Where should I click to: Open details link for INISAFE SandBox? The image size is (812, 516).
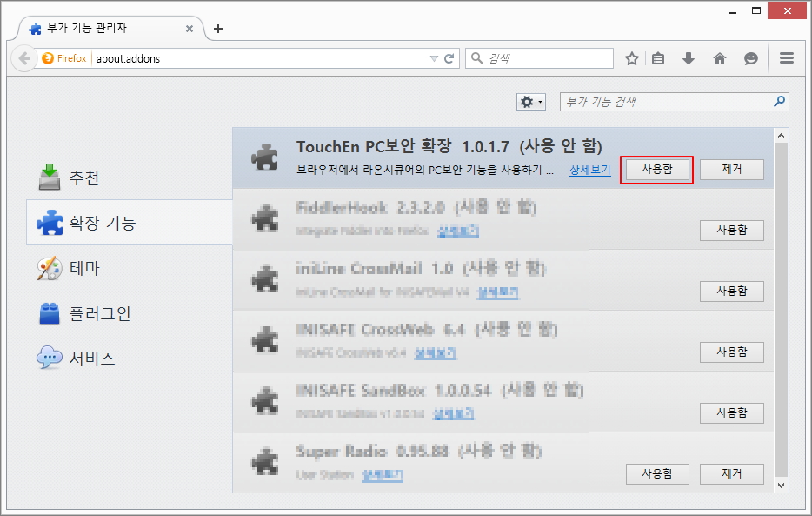(x=454, y=413)
